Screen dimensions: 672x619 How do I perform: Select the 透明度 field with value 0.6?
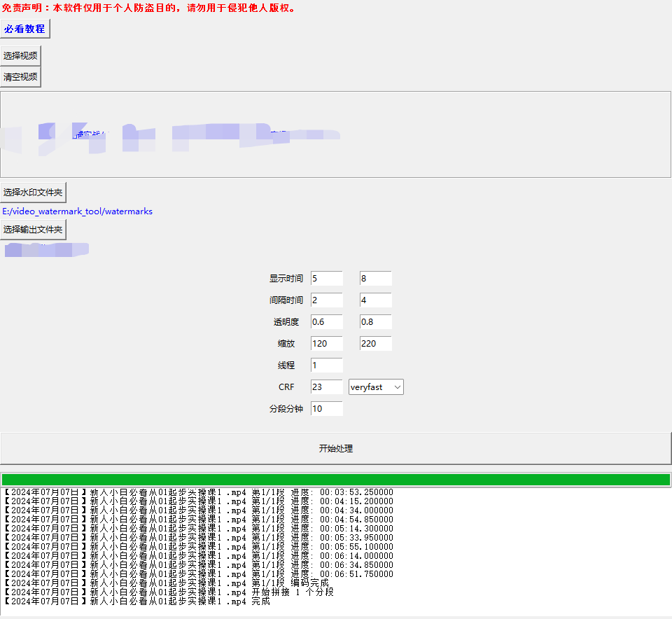[326, 322]
